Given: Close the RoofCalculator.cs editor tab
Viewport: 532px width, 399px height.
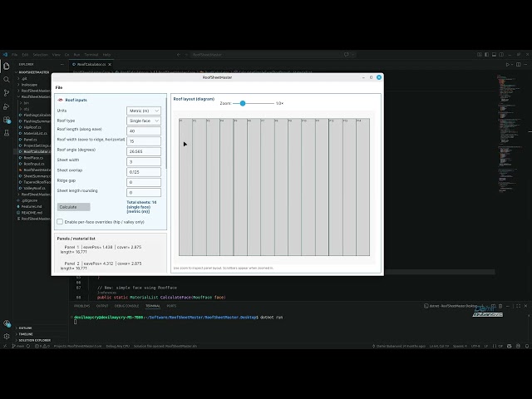Looking at the screenshot, I should (110, 65).
